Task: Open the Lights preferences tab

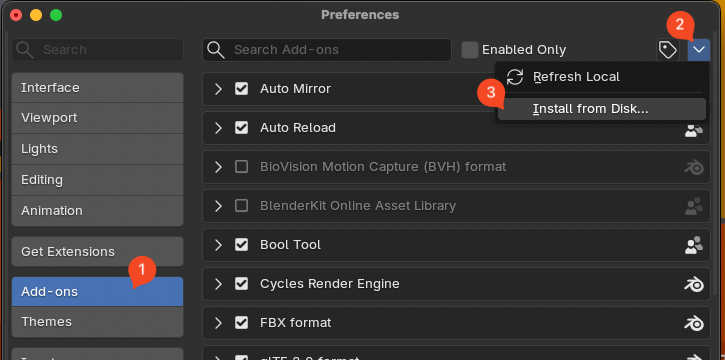Action: click(x=98, y=149)
